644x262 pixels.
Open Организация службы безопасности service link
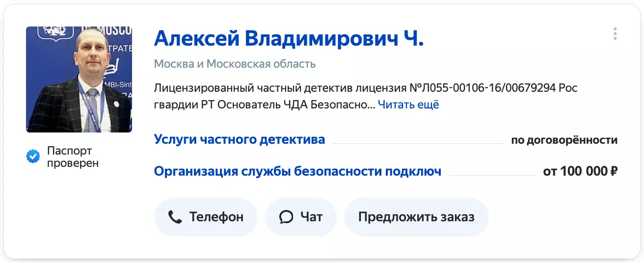297,171
